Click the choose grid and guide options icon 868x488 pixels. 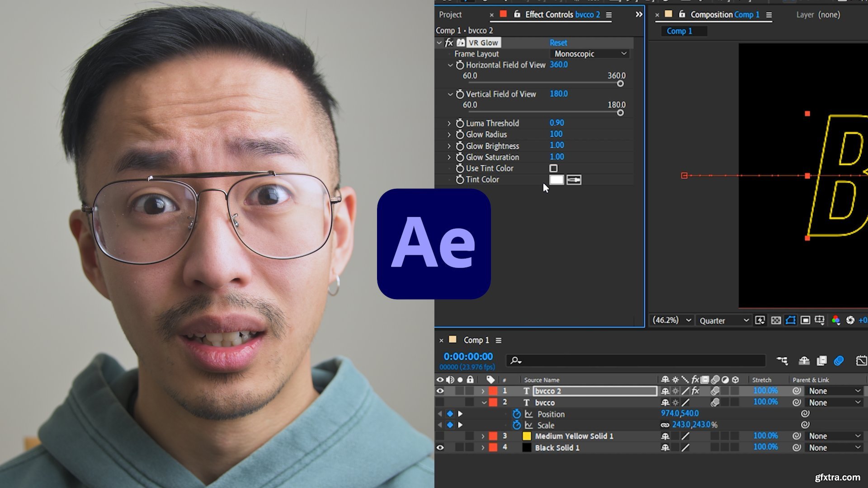pos(820,320)
